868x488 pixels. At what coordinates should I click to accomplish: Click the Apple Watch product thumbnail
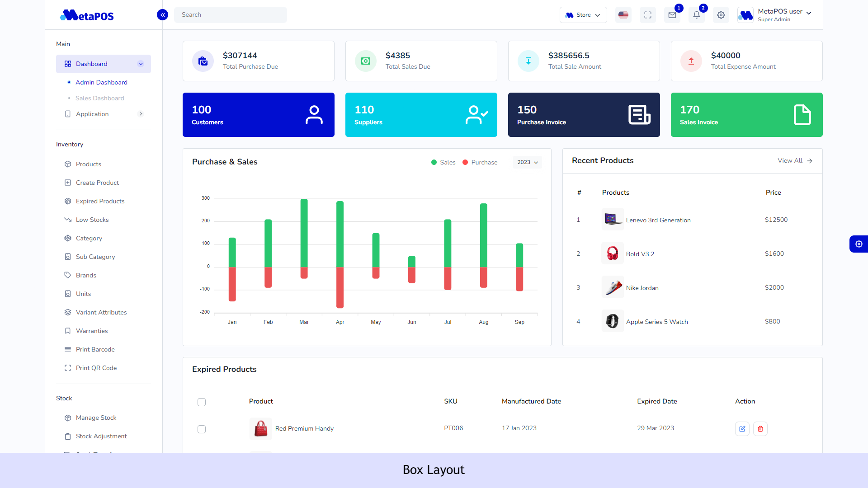click(x=613, y=321)
